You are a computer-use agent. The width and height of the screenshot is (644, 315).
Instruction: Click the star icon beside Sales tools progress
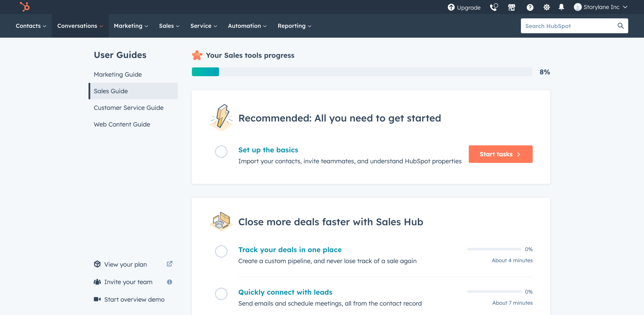coord(197,55)
